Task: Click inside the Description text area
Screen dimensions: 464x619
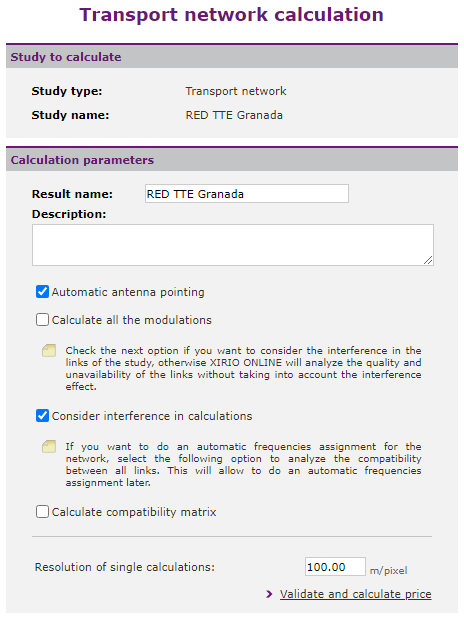Action: click(233, 245)
